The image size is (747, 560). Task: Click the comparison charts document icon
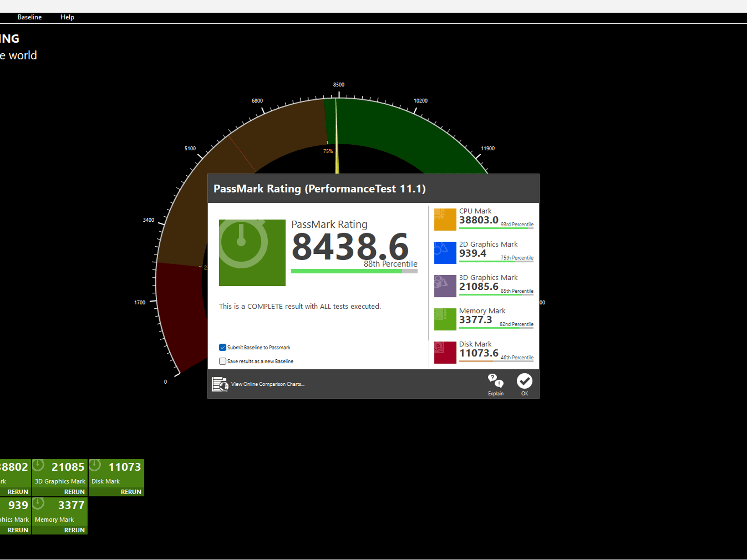point(220,384)
